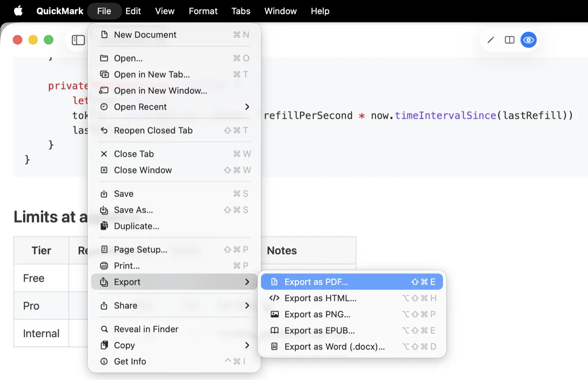
Task: Click the clock icon for Open Recent
Action: (104, 107)
